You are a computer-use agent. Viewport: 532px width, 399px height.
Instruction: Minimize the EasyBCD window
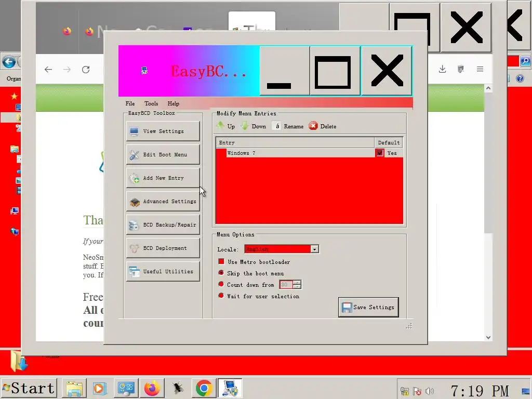point(284,71)
